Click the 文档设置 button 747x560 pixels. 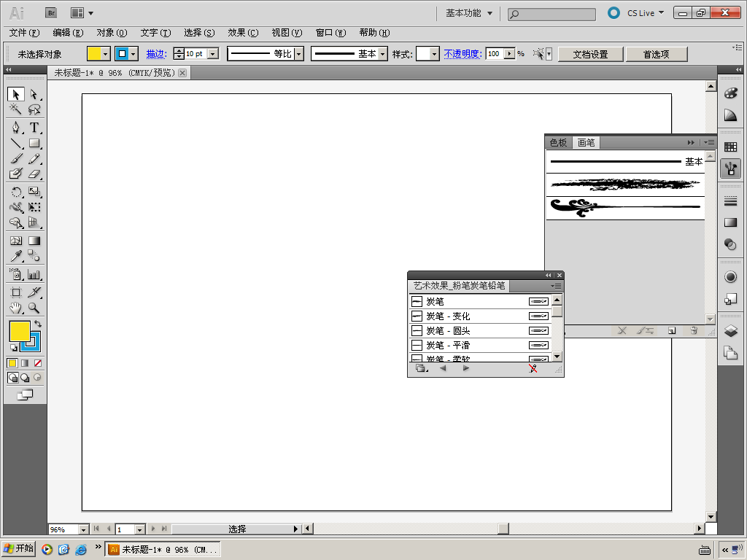pos(590,54)
